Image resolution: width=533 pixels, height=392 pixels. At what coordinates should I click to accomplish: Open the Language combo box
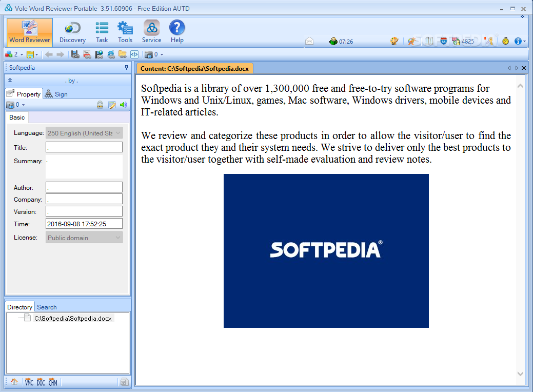[x=84, y=133]
